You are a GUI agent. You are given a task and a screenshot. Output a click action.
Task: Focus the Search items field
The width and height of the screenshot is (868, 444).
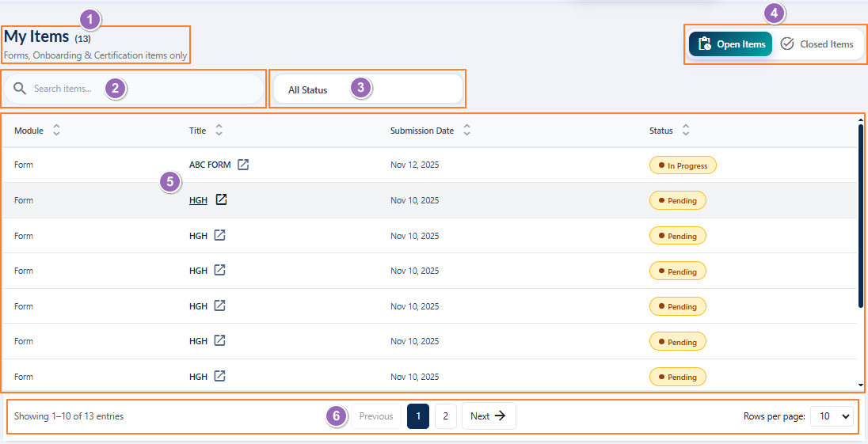coord(133,89)
